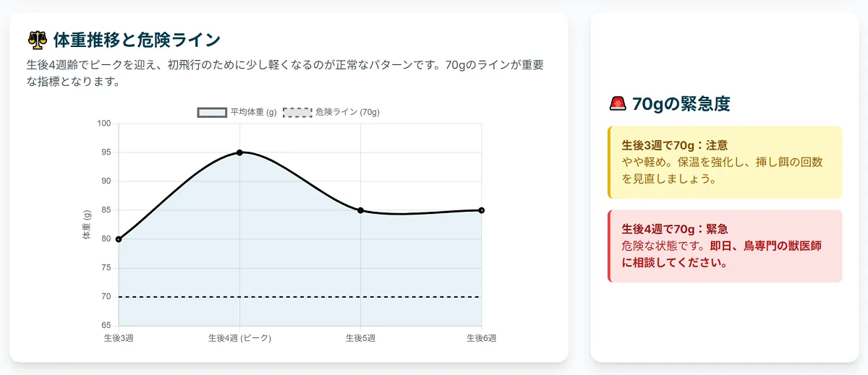
Task: Select the peak data point at 95g
Action: coord(239,152)
